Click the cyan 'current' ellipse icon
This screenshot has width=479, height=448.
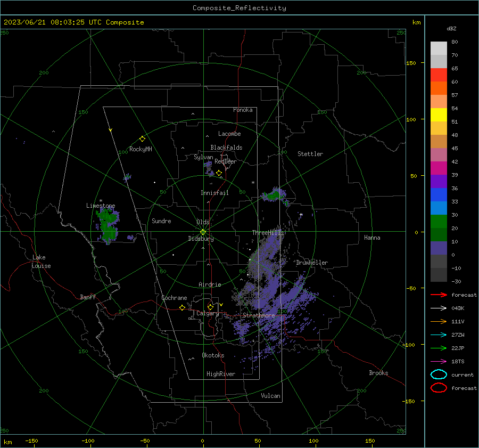(439, 374)
